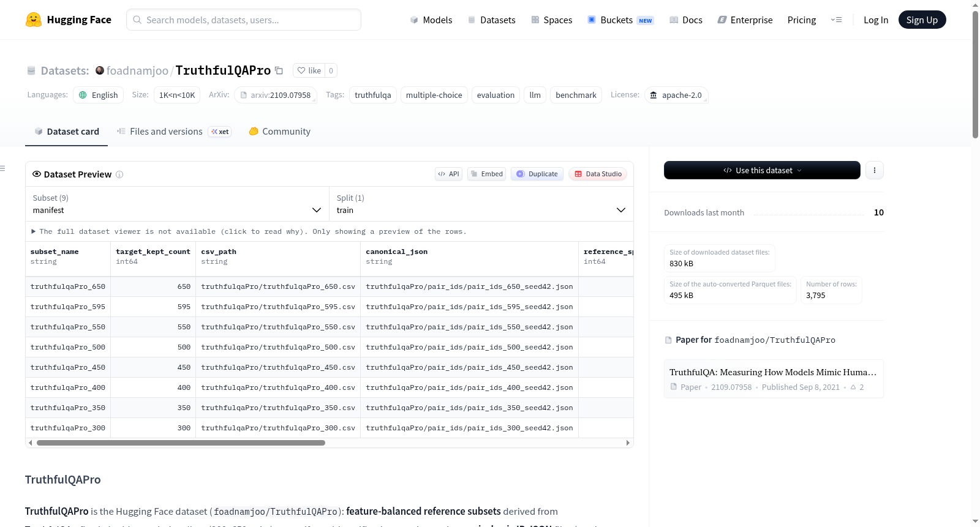Select the truthfulqaPro_650 row cell
The image size is (980, 527).
point(68,286)
